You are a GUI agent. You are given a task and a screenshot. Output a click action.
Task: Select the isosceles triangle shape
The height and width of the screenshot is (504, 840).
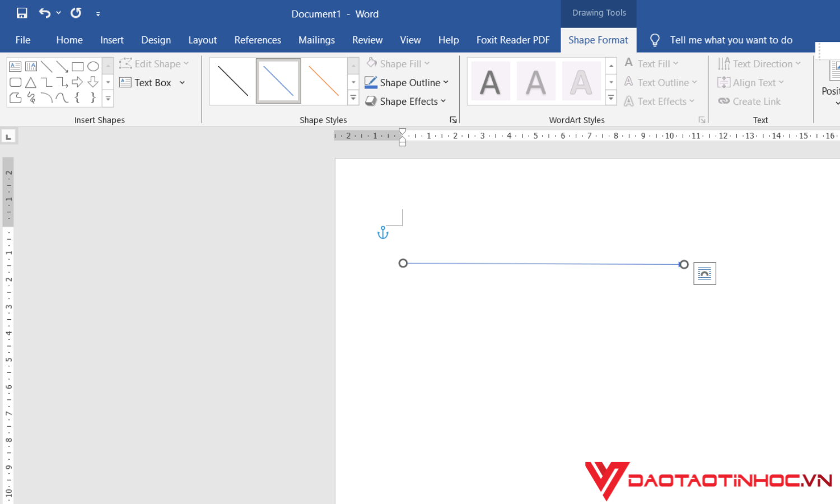pyautogui.click(x=31, y=82)
